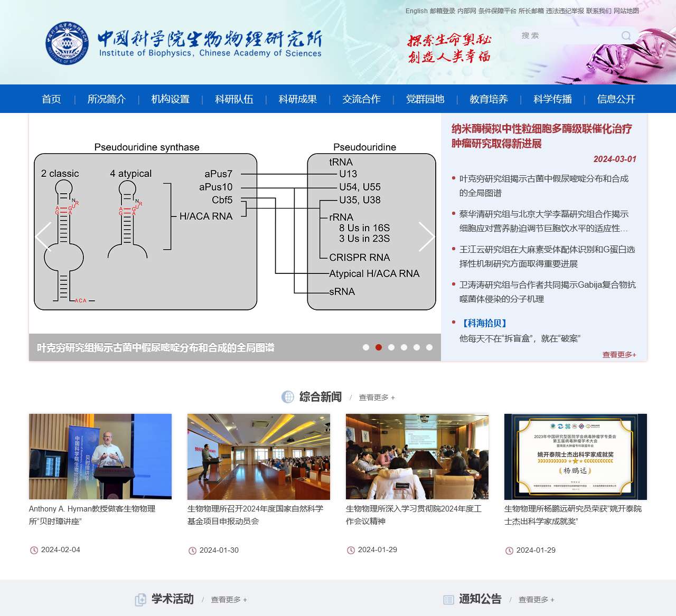Image resolution: width=676 pixels, height=616 pixels.
Task: Select the 综合新闻 section icon
Action: tap(288, 397)
